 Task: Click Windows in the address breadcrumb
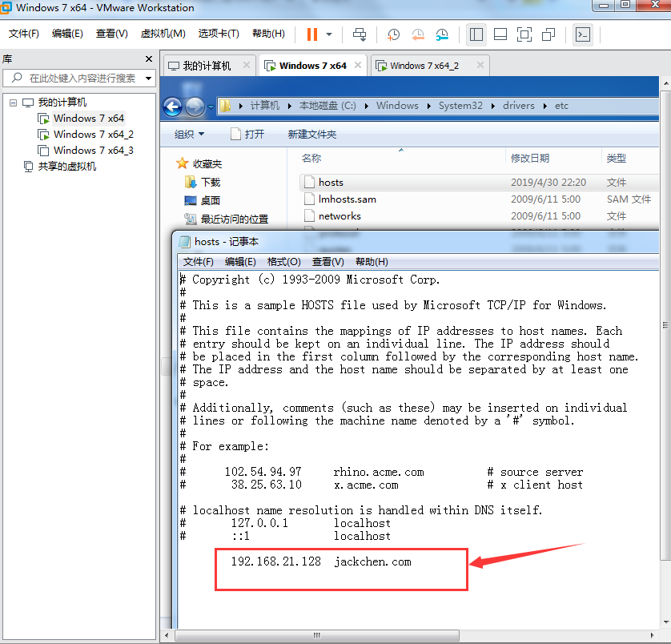pyautogui.click(x=397, y=106)
